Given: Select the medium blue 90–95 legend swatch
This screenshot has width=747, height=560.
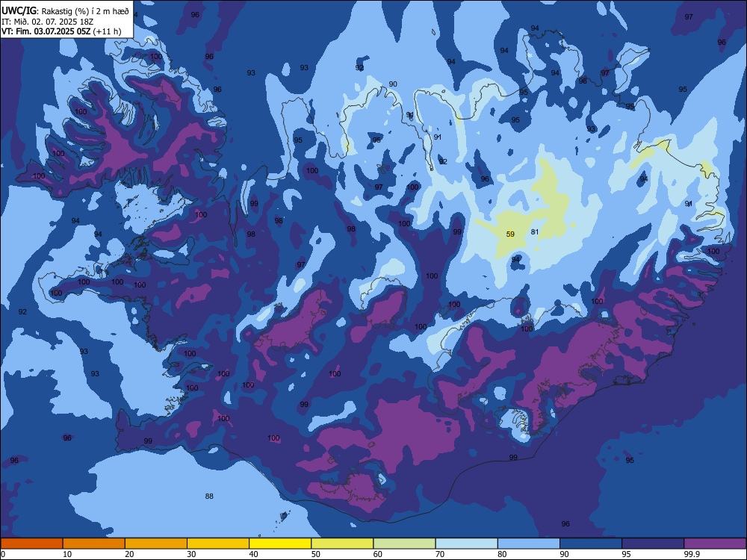Looking at the screenshot, I should point(591,544).
